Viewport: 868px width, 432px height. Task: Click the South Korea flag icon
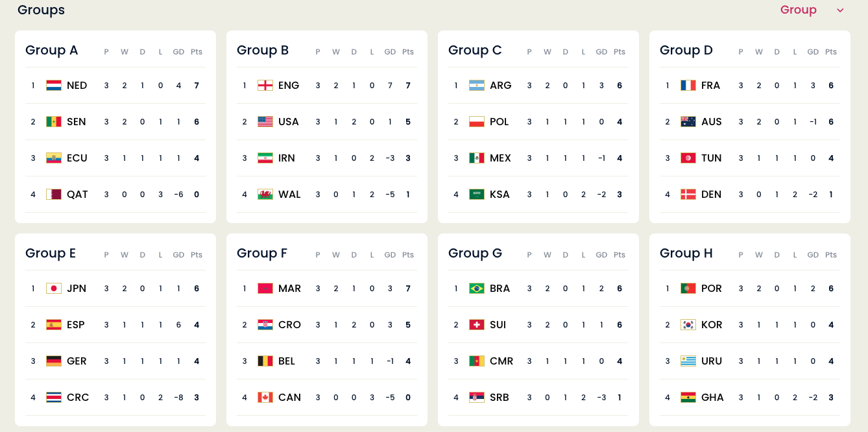click(688, 325)
